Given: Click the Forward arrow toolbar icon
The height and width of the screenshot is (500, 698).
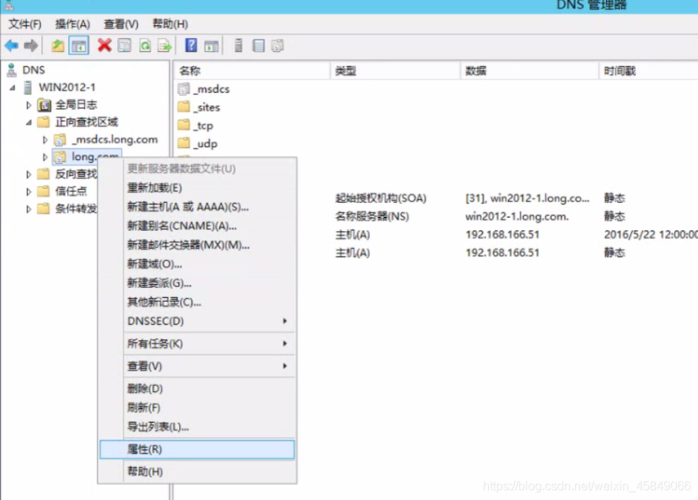Looking at the screenshot, I should pos(31,45).
